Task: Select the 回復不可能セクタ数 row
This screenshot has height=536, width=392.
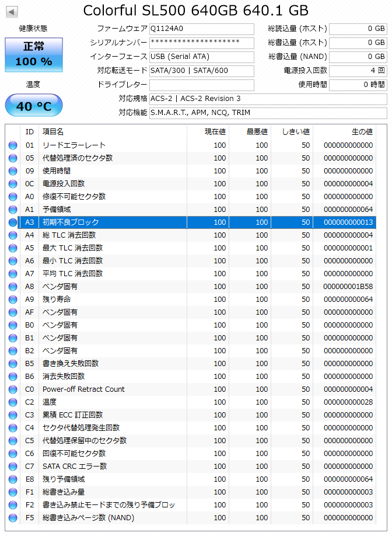Action: [191, 454]
